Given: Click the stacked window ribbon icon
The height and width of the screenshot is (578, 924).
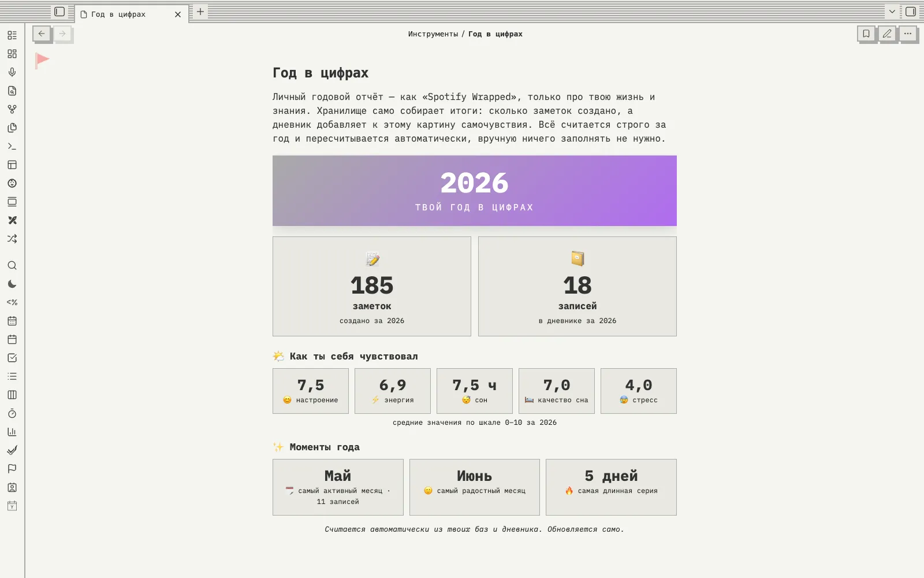Looking at the screenshot, I should pos(12,202).
